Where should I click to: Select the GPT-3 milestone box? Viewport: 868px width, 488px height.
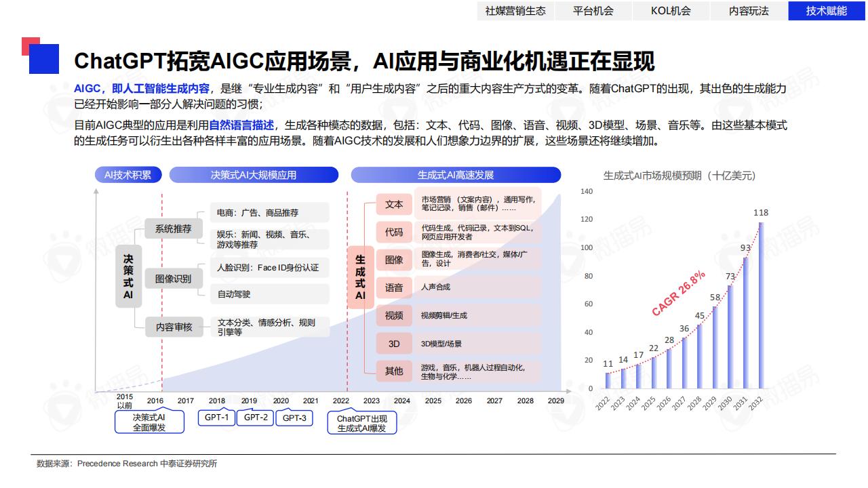tap(294, 418)
